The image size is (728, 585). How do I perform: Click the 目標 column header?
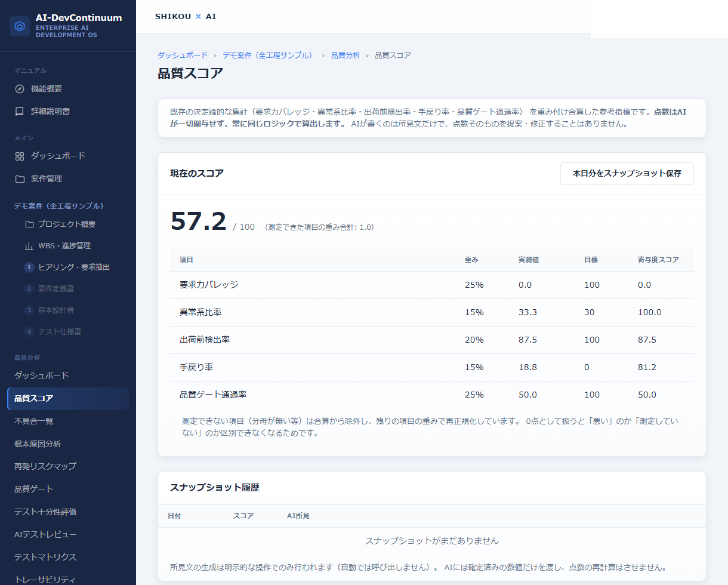(x=591, y=260)
